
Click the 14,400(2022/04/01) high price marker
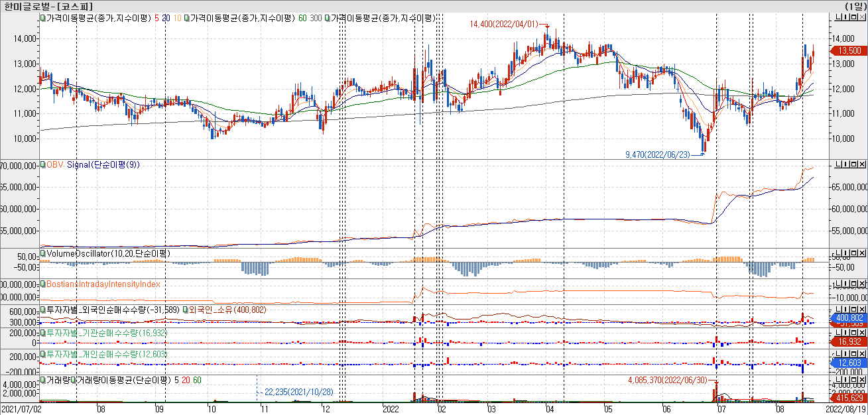tap(505, 24)
